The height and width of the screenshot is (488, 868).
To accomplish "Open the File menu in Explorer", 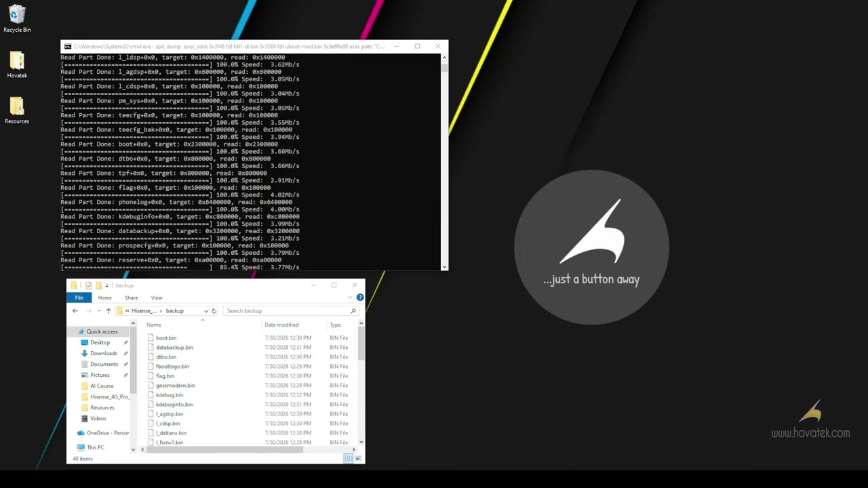I will (x=79, y=298).
